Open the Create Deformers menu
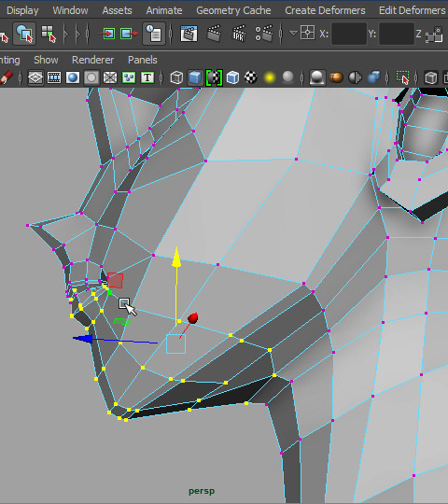 coord(325,10)
